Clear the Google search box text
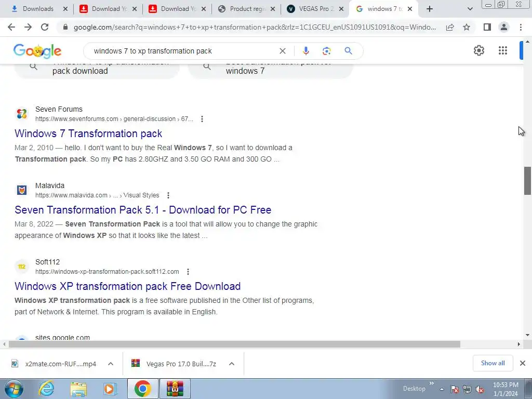Viewport: 532px width, 399px height. point(282,51)
